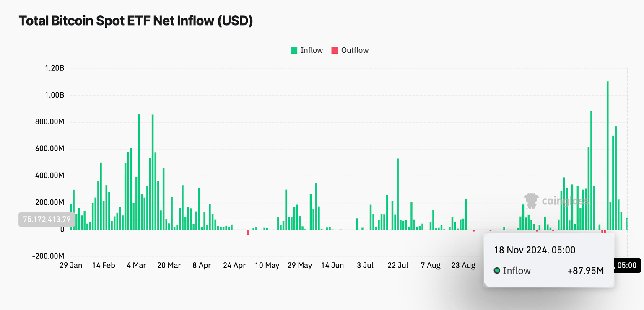Toggle the Inflow series legend label
Screen dimensions: 644x310
[312, 50]
